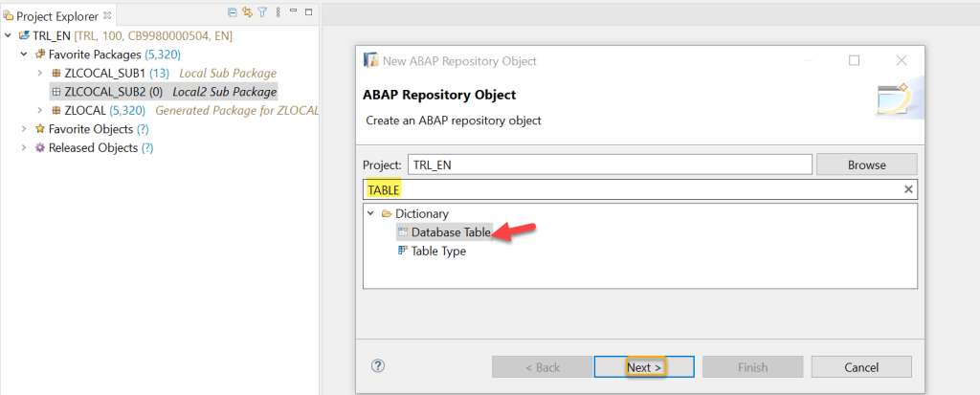Minimize the Project Explorer panel
Screen dimensions: 980x395
(293, 12)
